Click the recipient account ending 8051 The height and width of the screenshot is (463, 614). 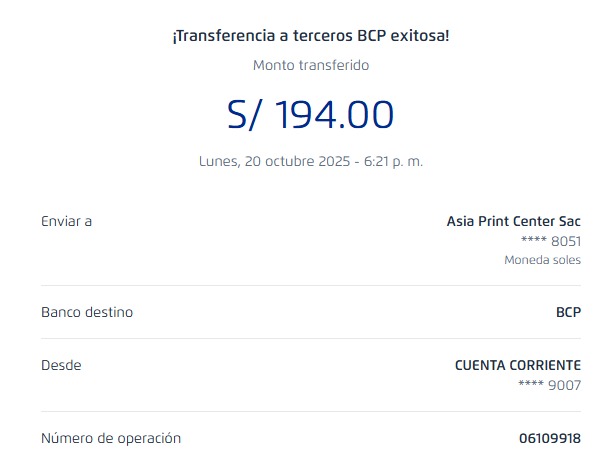(551, 241)
